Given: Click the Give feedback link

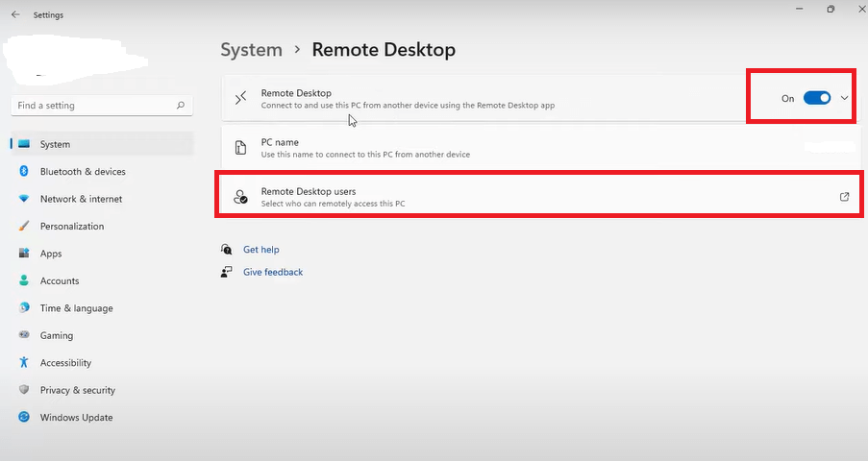Looking at the screenshot, I should 272,273.
